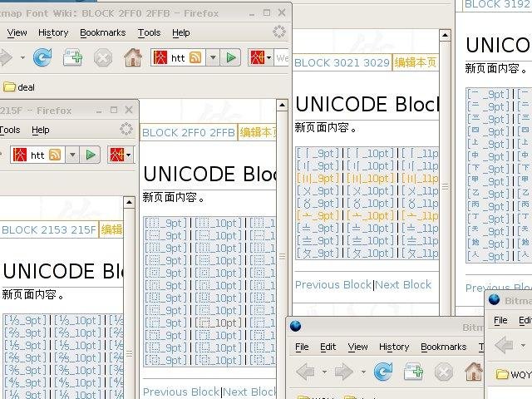The height and width of the screenshot is (399, 532).
Task: Click scroll-up arrow in 2FF0 2FFB page
Action: (x=282, y=106)
